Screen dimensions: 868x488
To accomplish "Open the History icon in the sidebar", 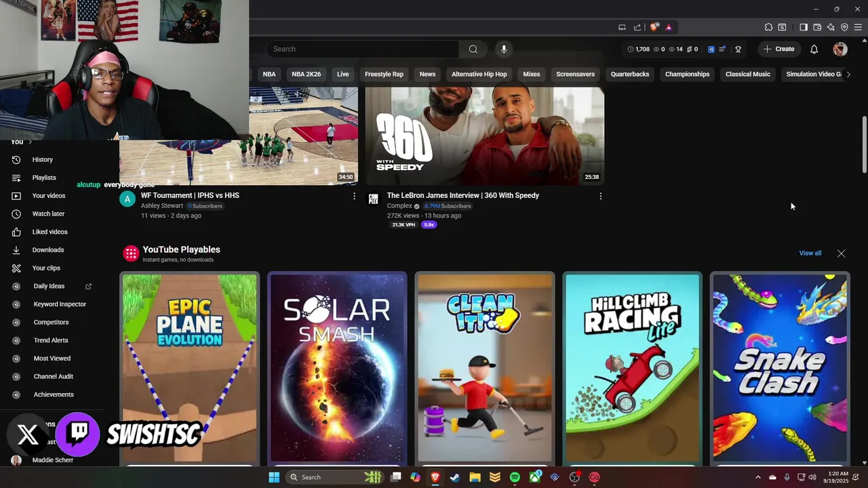I will [x=16, y=159].
